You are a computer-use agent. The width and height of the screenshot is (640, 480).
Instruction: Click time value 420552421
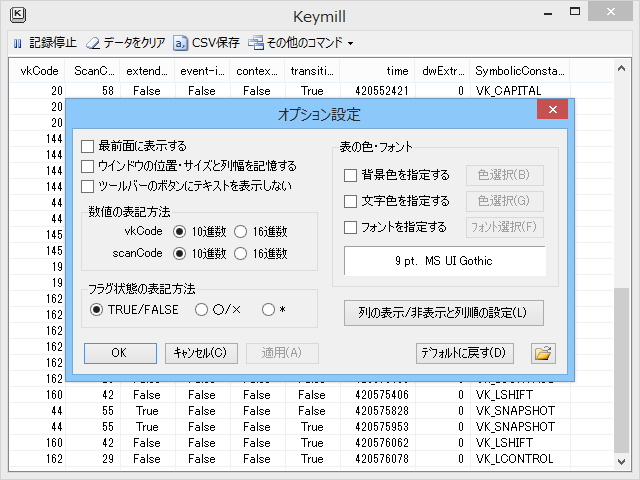382,91
